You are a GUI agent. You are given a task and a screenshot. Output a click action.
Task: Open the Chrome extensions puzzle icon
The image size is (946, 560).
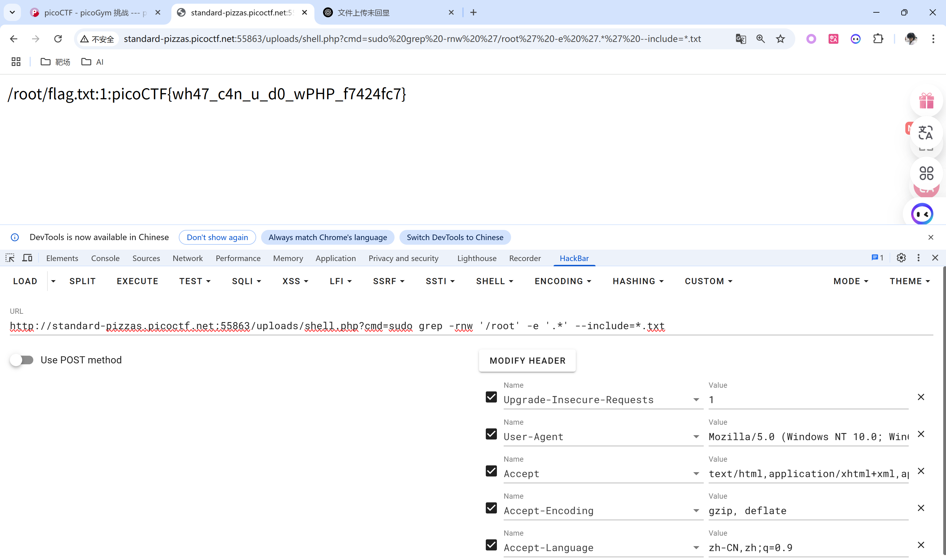coord(878,39)
